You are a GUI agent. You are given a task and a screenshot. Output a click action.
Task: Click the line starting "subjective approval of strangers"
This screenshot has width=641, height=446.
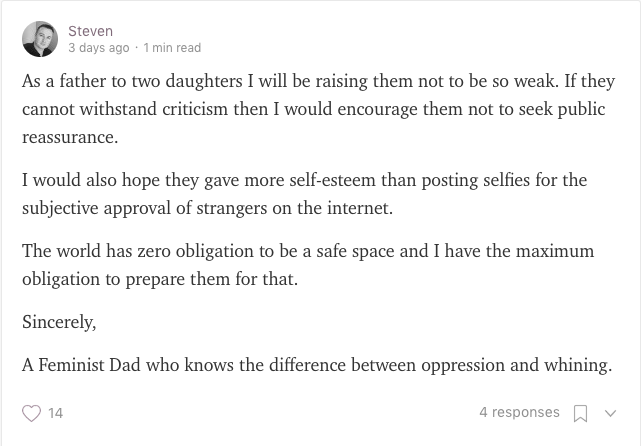pos(207,208)
